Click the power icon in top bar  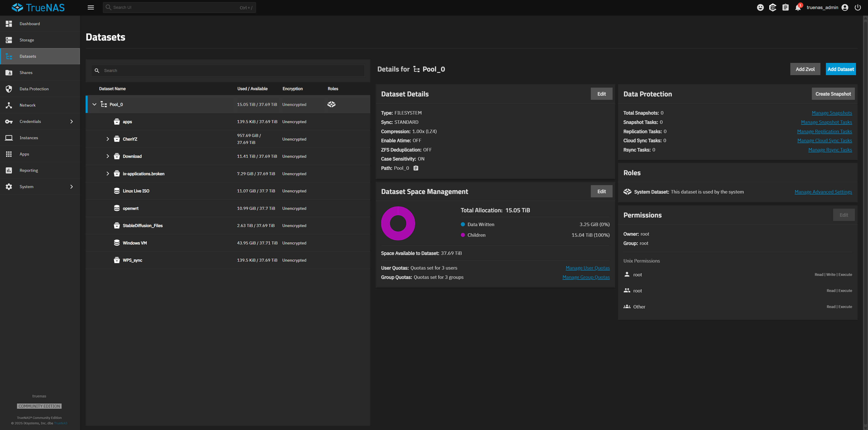(x=858, y=7)
